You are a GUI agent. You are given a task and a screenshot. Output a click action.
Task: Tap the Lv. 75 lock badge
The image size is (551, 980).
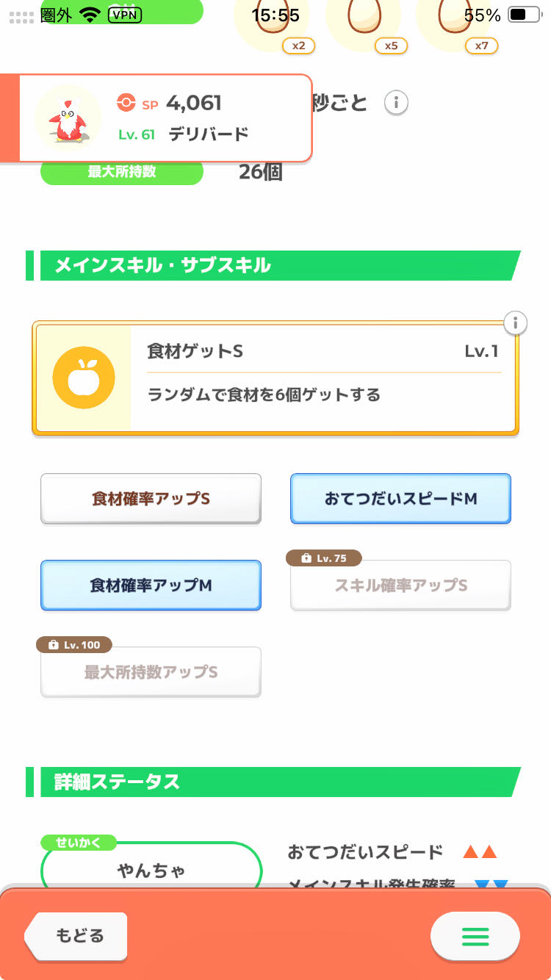(x=324, y=558)
